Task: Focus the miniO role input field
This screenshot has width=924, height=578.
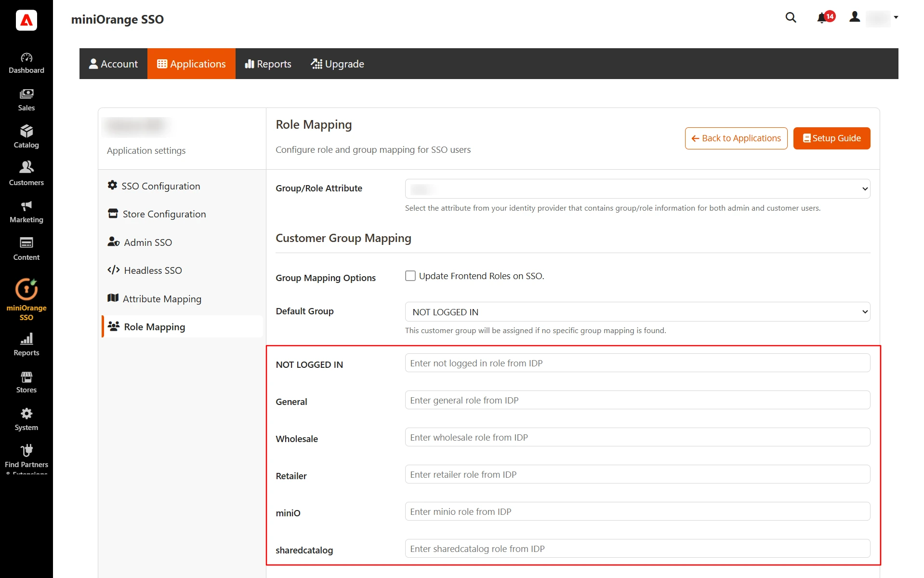Action: (637, 511)
